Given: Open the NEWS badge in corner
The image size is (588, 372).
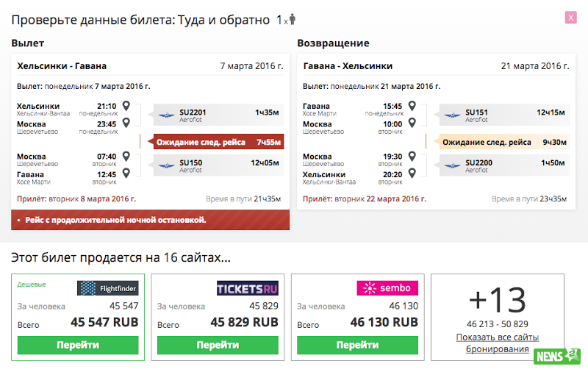Looking at the screenshot, I should pos(557,357).
